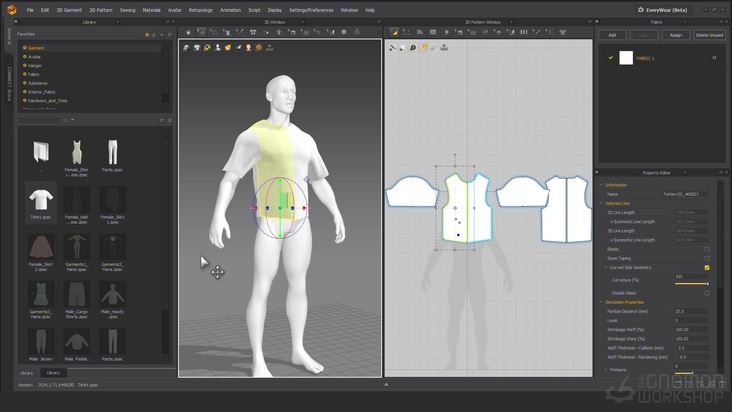
Task: Click the highlighted yellow icon in the 2D viewport toolbar
Action: click(x=424, y=48)
